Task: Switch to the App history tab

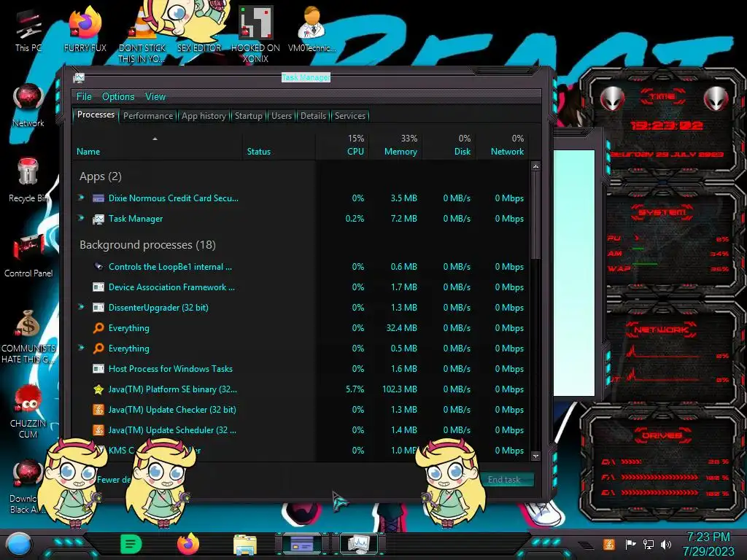Action: pyautogui.click(x=204, y=116)
